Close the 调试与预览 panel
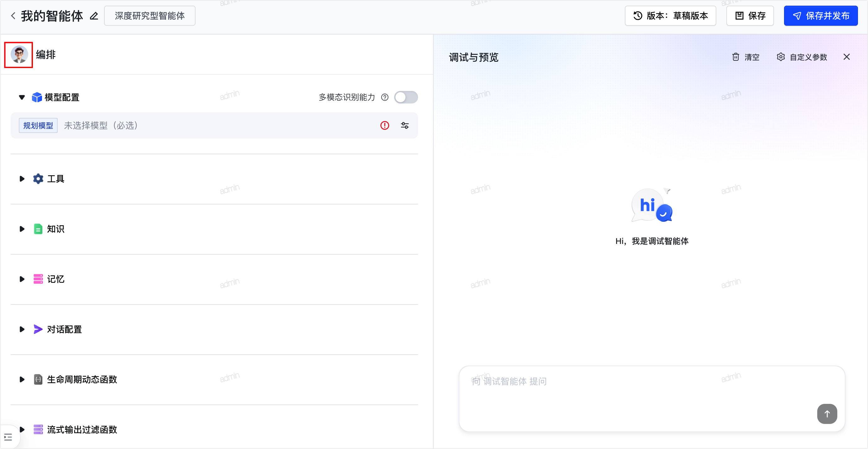Screen dimensions: 868x449 [x=846, y=57]
